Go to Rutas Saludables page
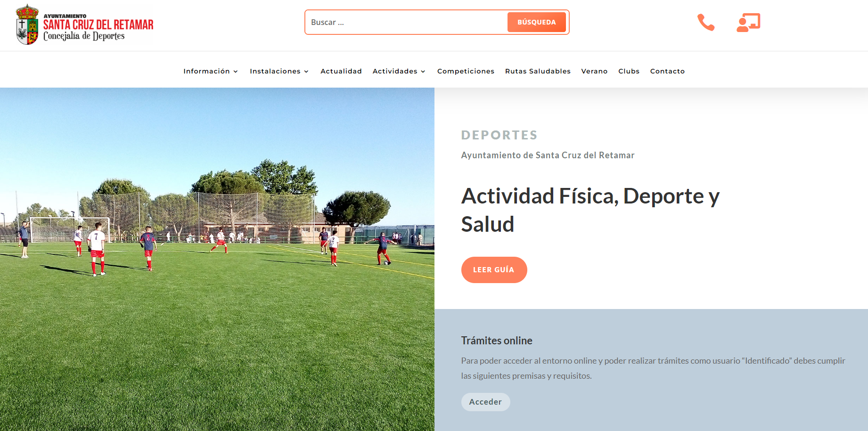The image size is (868, 431). (x=538, y=71)
